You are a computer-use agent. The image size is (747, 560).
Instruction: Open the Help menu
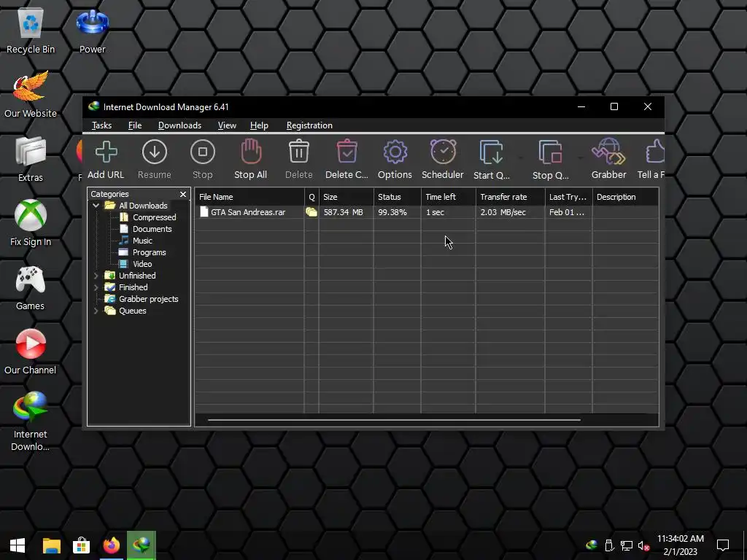[x=259, y=125]
